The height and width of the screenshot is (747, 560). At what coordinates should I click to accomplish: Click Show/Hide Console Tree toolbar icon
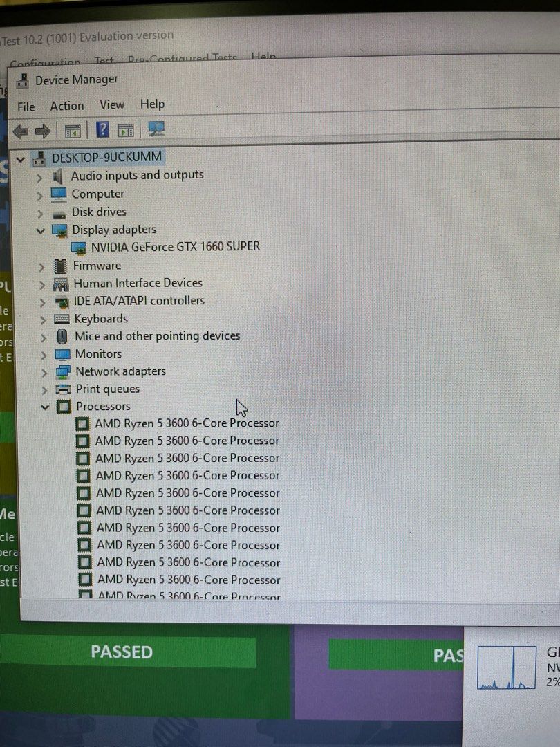coord(73,131)
